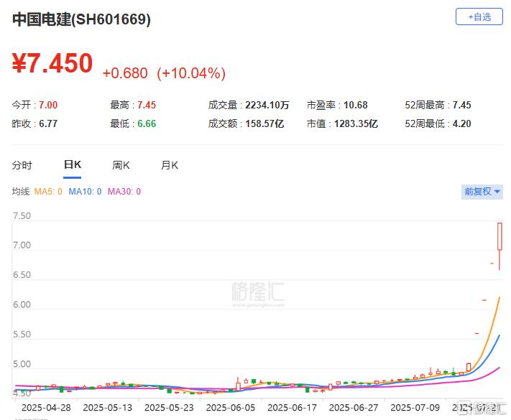Click the 成交量 value 2234.10万

point(267,105)
